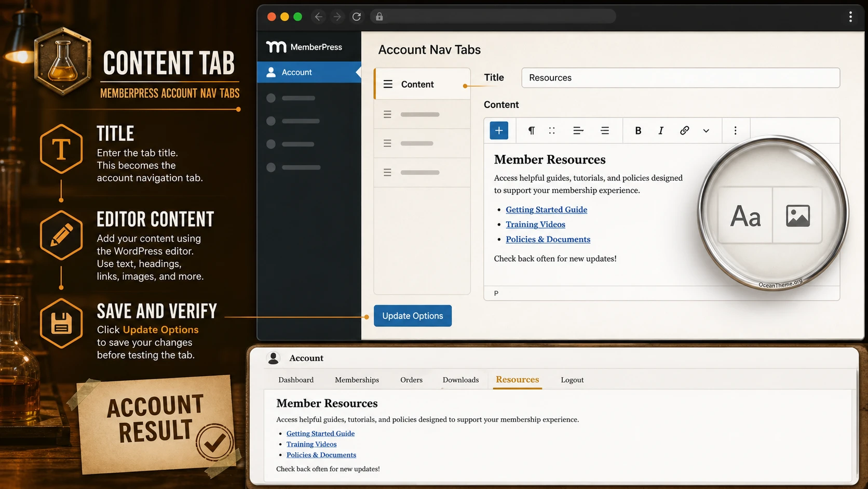The width and height of the screenshot is (868, 489).
Task: Click the browser address bar
Action: tap(493, 17)
